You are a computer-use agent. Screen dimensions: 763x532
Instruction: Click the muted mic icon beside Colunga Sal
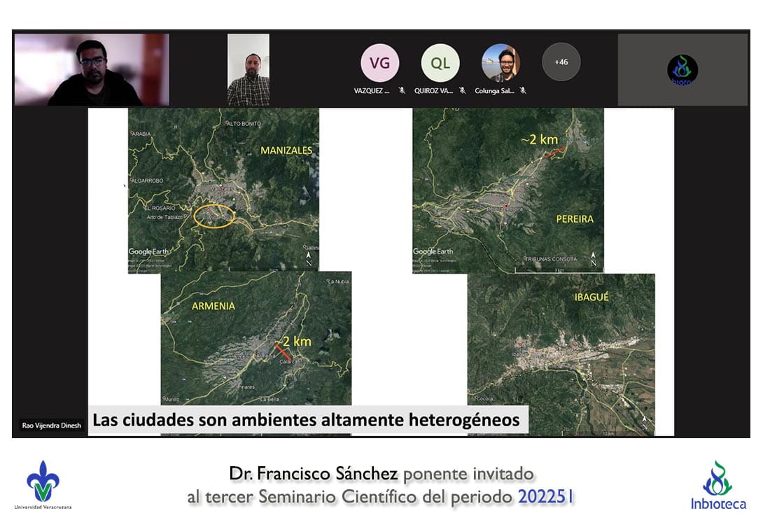523,91
